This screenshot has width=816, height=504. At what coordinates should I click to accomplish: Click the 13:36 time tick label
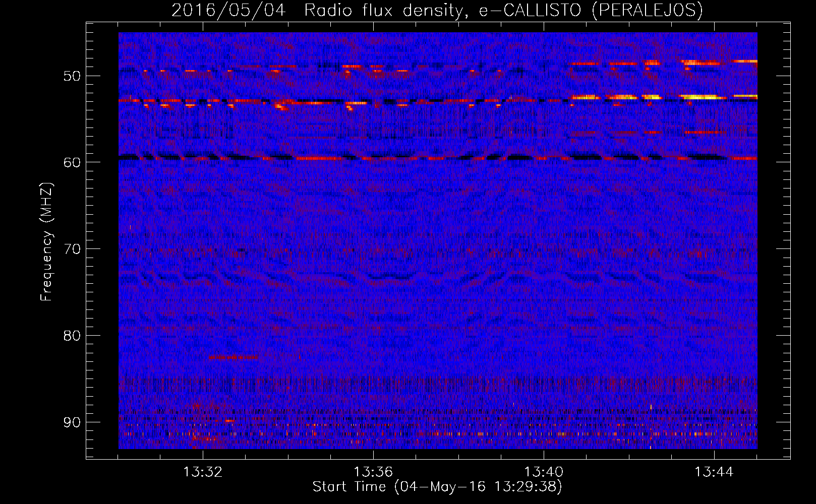[373, 472]
